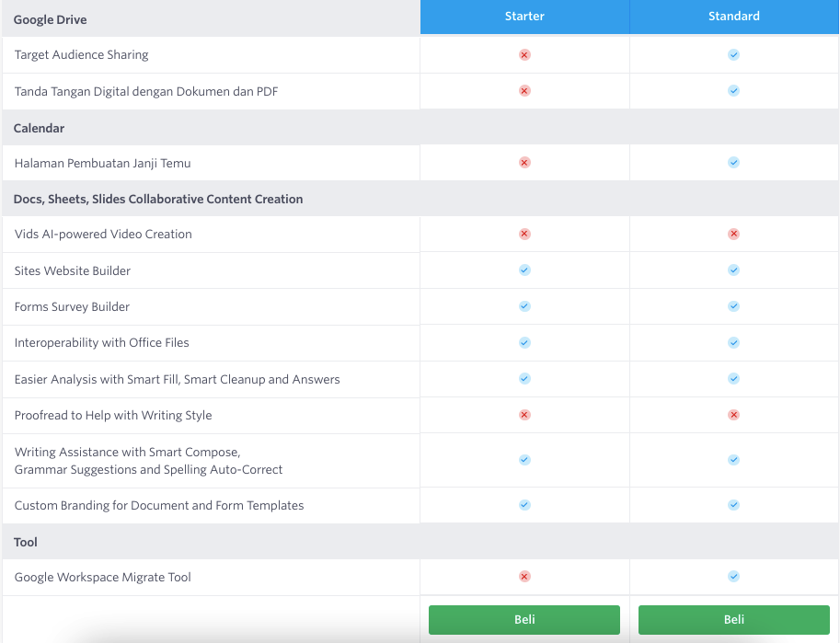This screenshot has width=840, height=643.
Task: Click Starter red cross for Target Audience Sharing
Action: (x=524, y=54)
